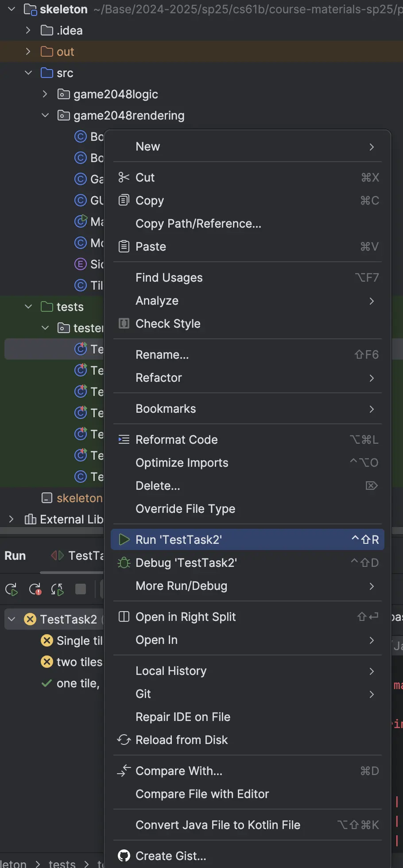
Task: Select Override File Type
Action: tap(248, 508)
